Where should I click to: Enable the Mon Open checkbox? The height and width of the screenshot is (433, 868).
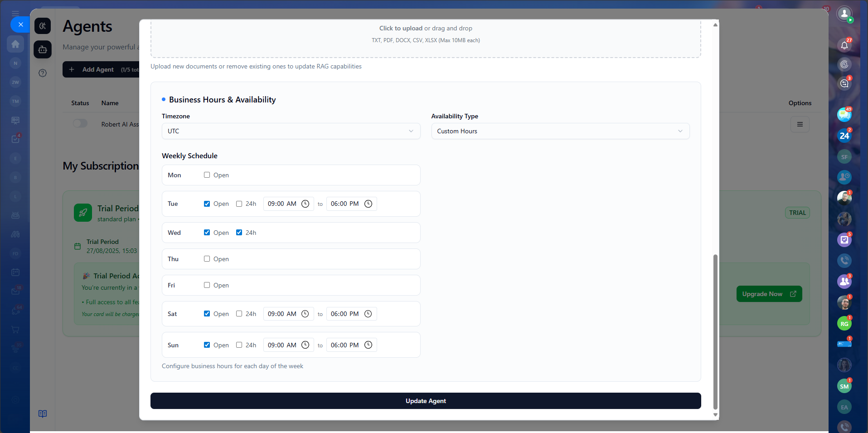coord(207,175)
